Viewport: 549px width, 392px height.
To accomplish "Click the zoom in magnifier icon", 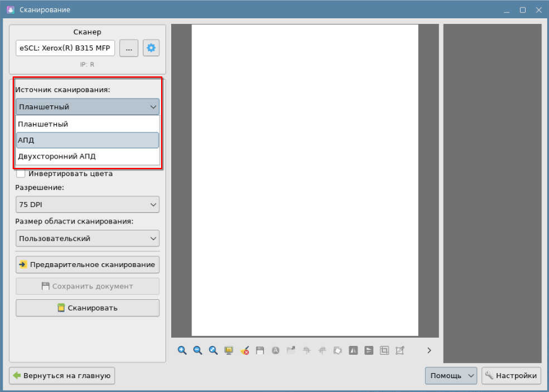I will pos(182,350).
